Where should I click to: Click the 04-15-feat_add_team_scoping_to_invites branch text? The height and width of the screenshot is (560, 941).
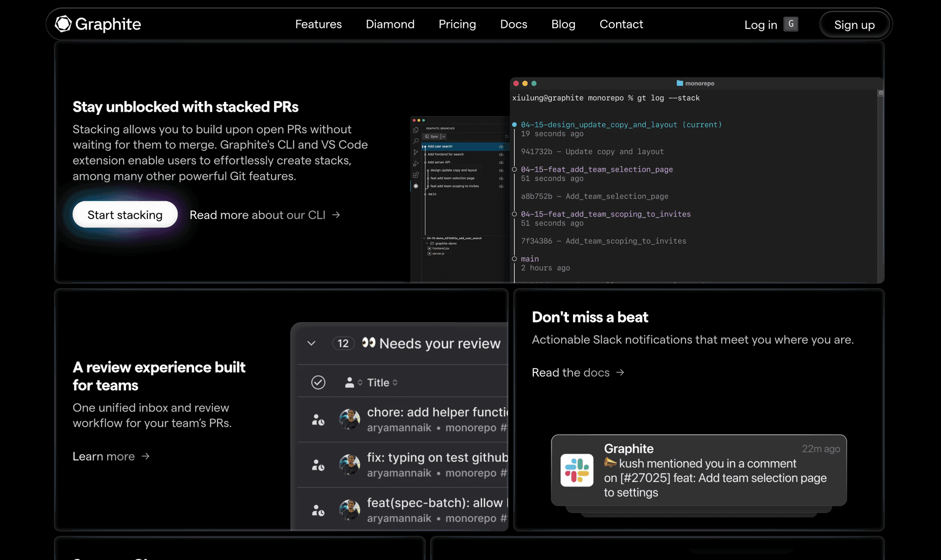[x=605, y=214]
